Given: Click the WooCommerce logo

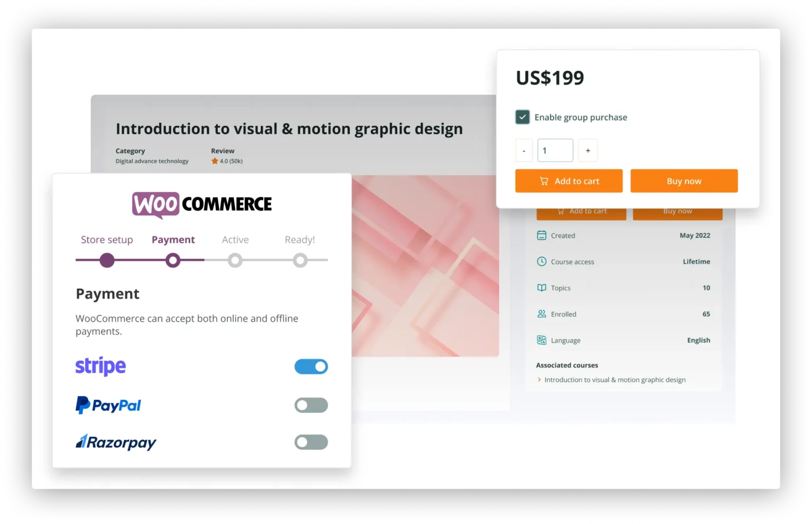Looking at the screenshot, I should tap(201, 205).
